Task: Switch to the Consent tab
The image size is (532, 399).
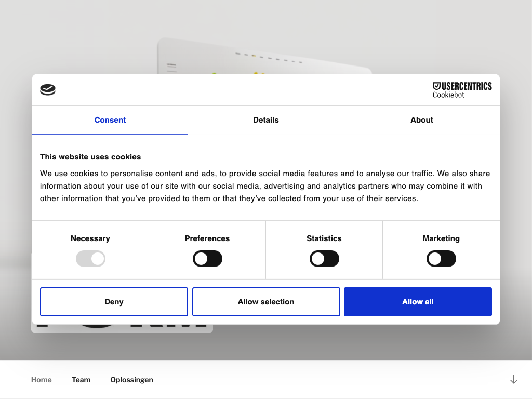Action: [110, 120]
